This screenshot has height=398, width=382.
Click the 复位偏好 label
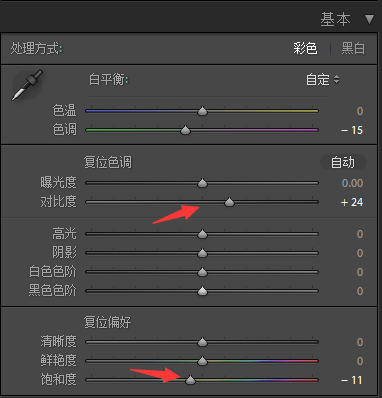pos(107,322)
